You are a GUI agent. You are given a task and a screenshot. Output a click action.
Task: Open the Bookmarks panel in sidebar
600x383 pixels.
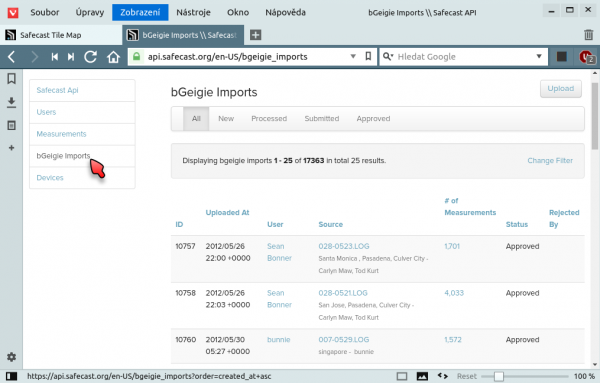click(11, 78)
